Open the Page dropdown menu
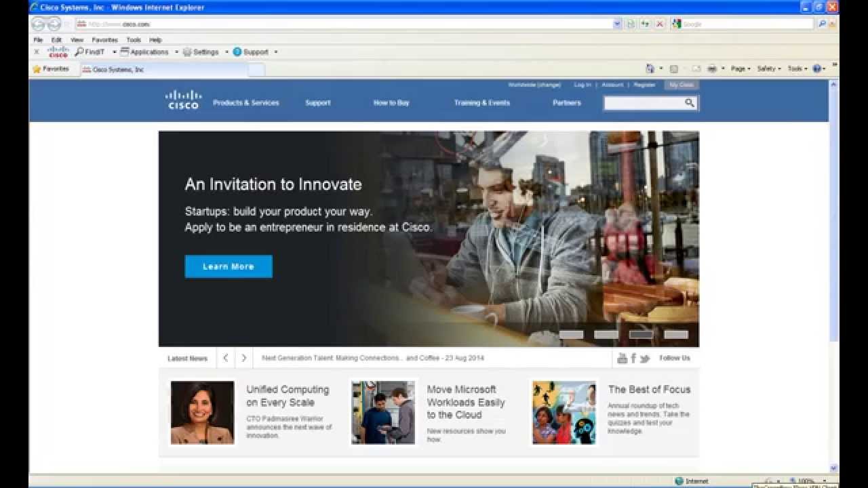Image resolution: width=868 pixels, height=488 pixels. click(741, 68)
